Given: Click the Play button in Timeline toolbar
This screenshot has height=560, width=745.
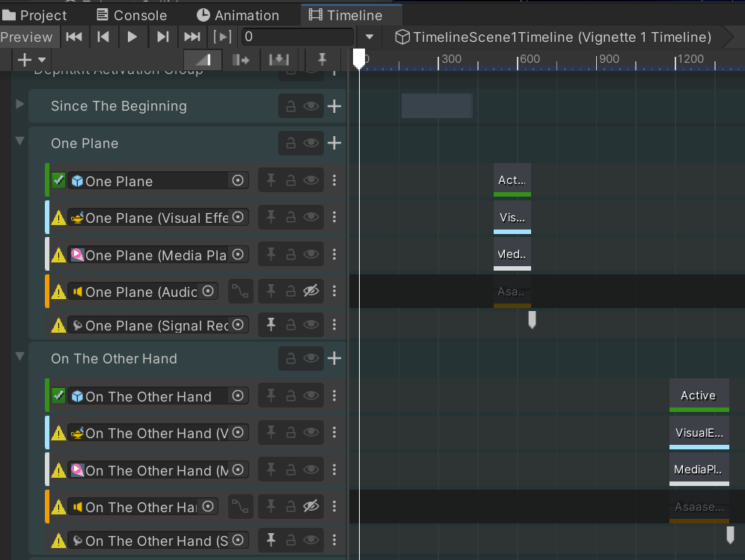Looking at the screenshot, I should [x=132, y=37].
